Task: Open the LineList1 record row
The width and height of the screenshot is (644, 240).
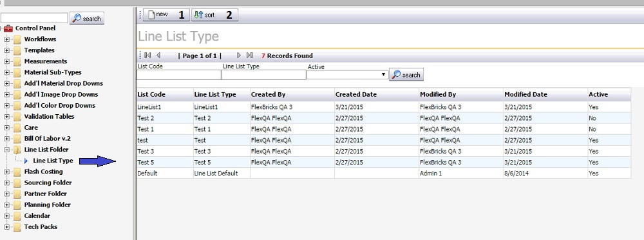Action: pos(384,107)
